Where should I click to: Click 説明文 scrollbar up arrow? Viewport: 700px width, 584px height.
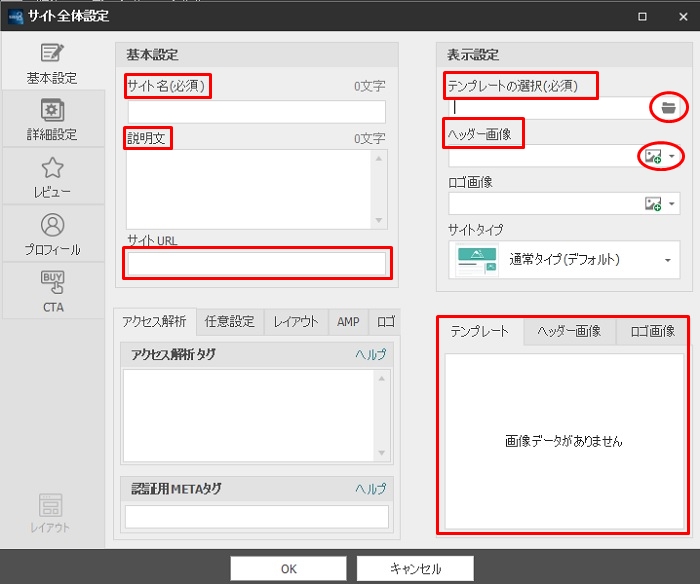coord(379,159)
